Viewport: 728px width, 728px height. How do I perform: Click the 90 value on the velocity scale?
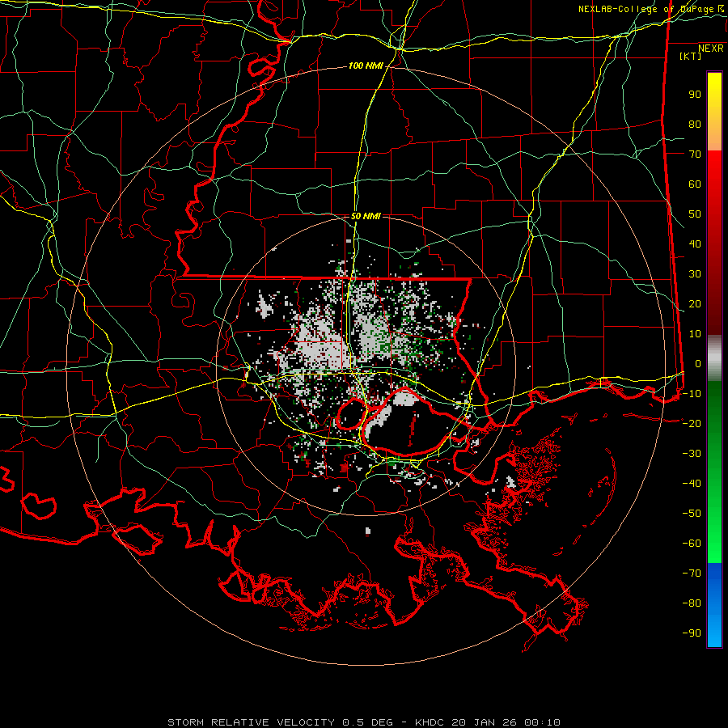[695, 95]
